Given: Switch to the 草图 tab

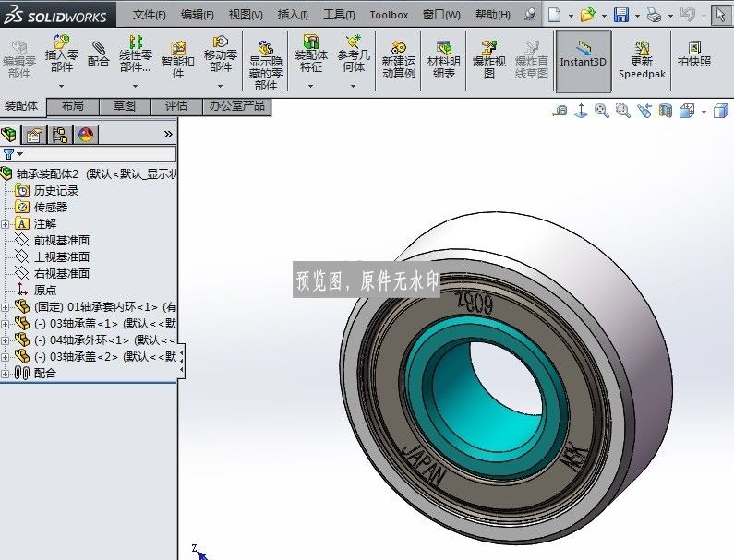Looking at the screenshot, I should tap(125, 107).
